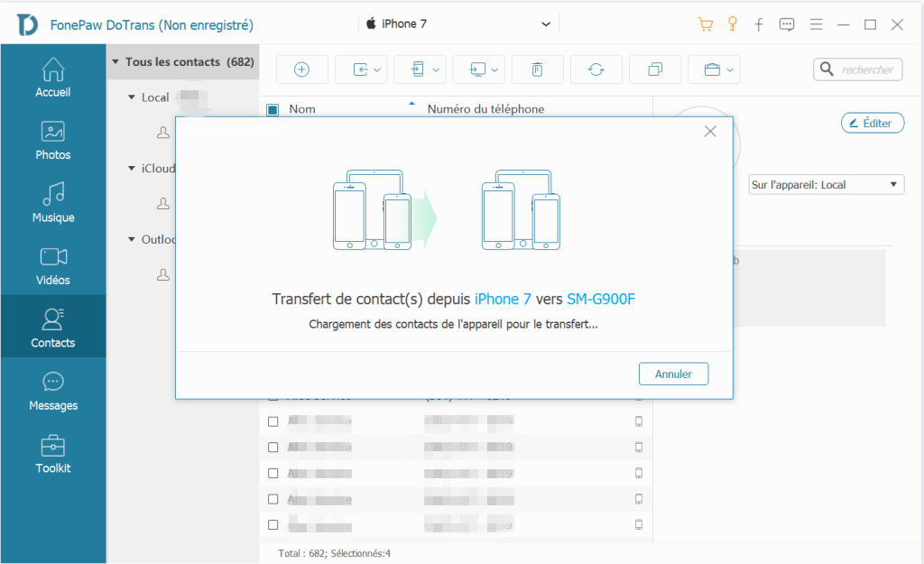The image size is (924, 564).
Task: Tick the second contact checkbox below dialog
Action: (273, 448)
